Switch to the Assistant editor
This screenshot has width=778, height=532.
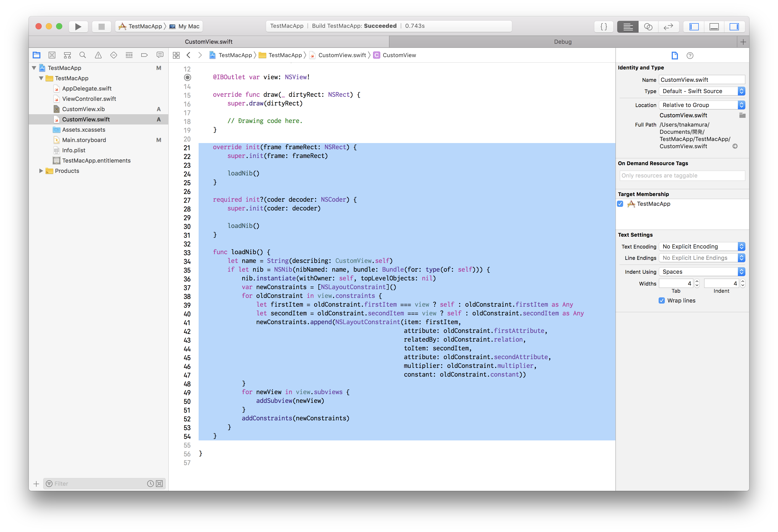[648, 26]
